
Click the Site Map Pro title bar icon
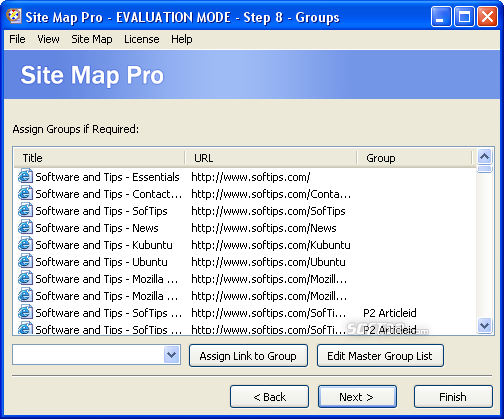[x=14, y=16]
